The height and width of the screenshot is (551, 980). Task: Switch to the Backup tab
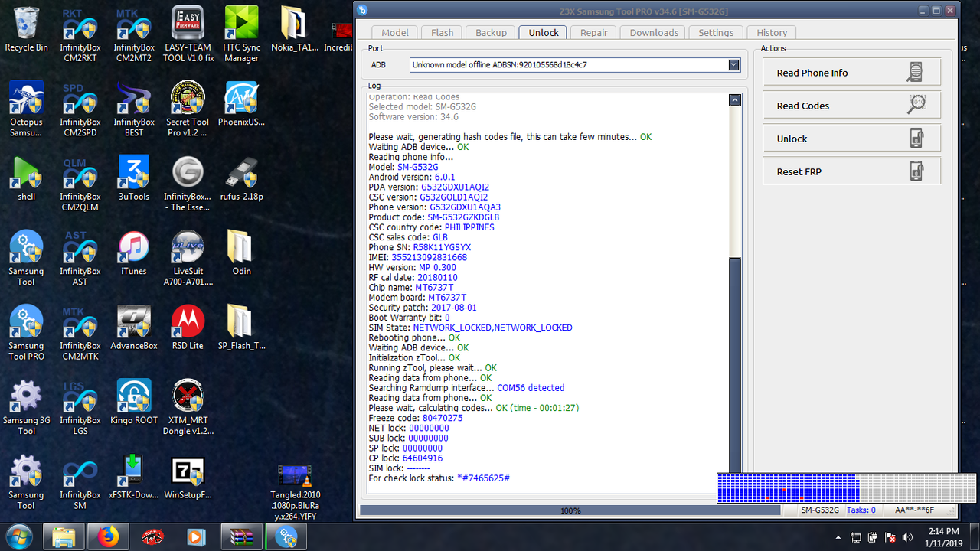click(491, 32)
